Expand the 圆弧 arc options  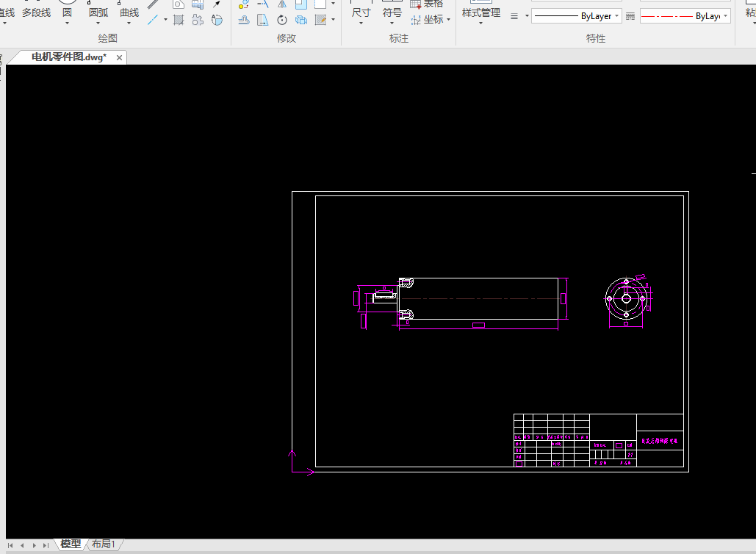[x=98, y=23]
